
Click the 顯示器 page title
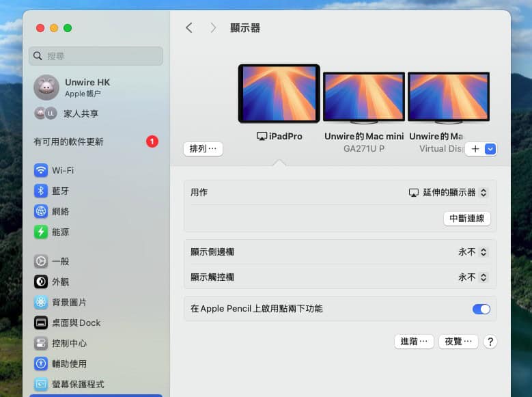pyautogui.click(x=245, y=28)
